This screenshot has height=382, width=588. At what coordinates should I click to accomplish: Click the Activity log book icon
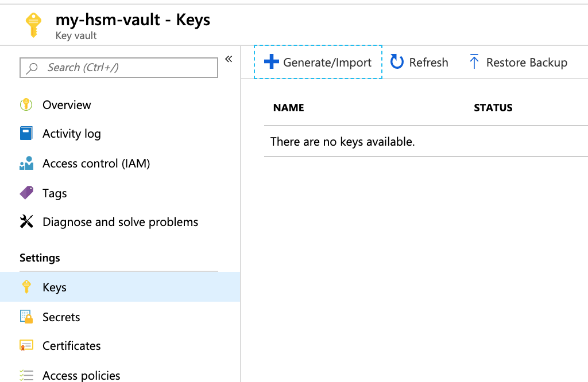click(26, 133)
